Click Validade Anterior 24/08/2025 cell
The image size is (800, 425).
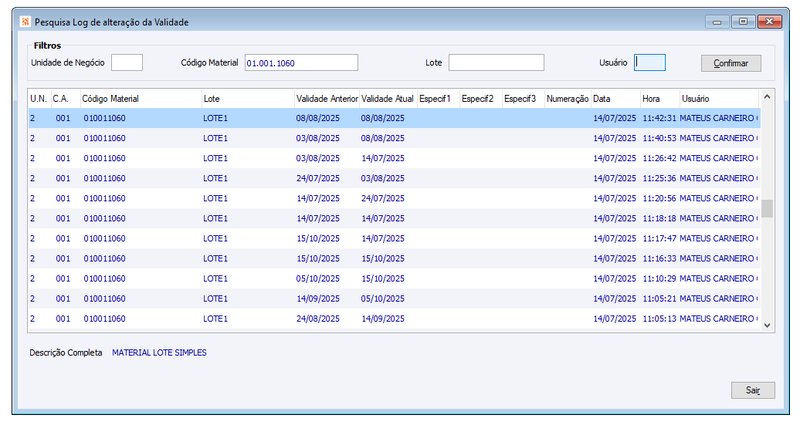[x=317, y=318]
